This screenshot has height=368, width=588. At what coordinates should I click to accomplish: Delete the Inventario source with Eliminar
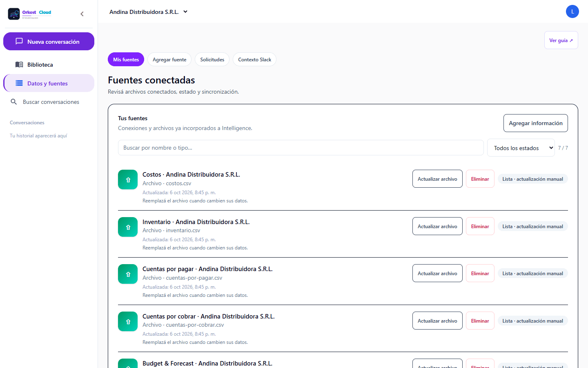pos(480,226)
